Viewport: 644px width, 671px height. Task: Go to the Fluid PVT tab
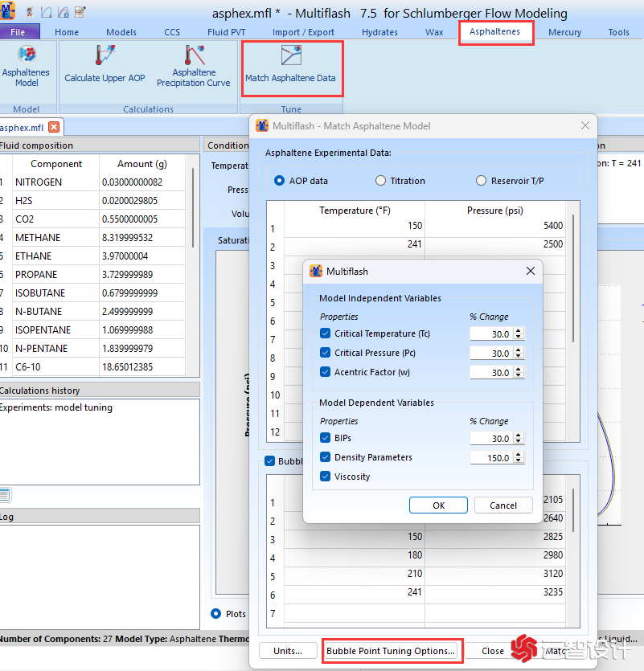[227, 32]
